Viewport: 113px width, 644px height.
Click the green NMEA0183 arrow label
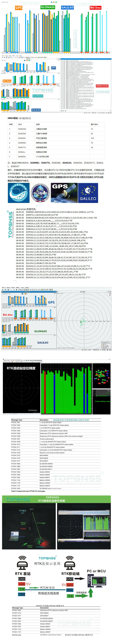pos(81,596)
